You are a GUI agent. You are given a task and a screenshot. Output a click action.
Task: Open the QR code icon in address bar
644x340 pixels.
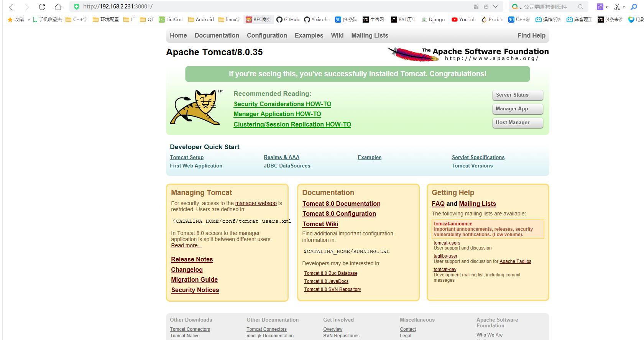(x=476, y=7)
